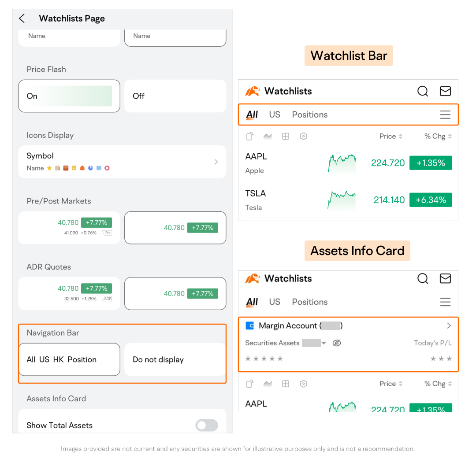Image resolution: width=476 pixels, height=462 pixels.
Task: Click search icon in upper Watchlists panel
Action: click(422, 91)
